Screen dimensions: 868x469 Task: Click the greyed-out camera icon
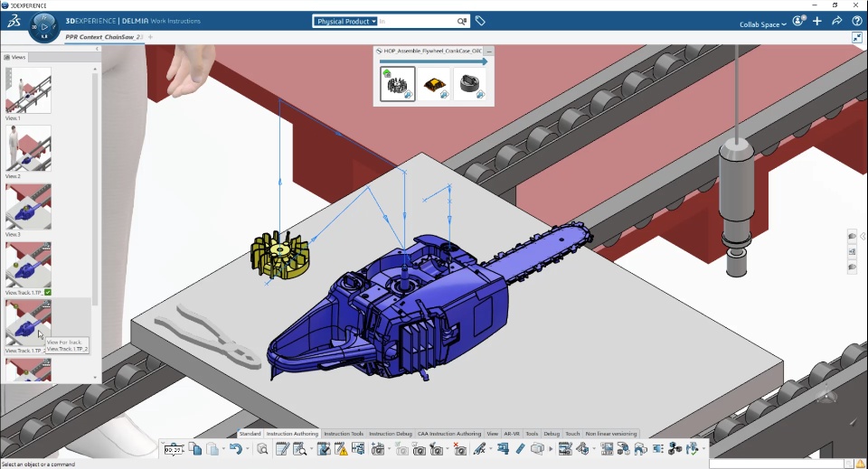401,450
